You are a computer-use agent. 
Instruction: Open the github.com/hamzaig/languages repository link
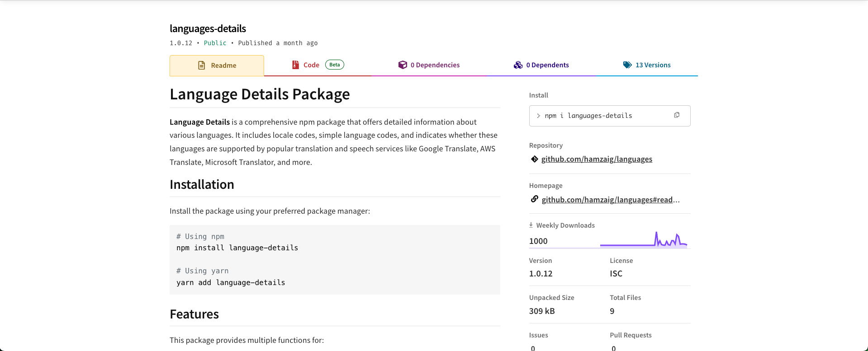click(597, 159)
